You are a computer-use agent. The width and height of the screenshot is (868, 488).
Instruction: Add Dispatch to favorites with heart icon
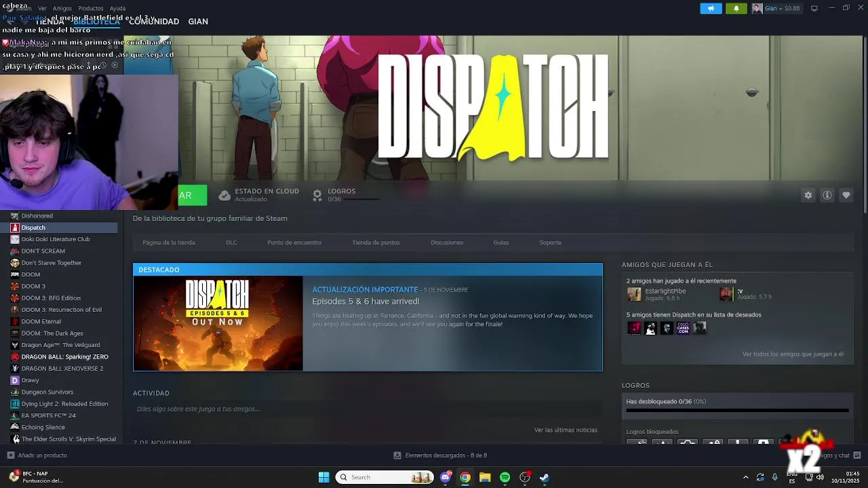coord(846,195)
